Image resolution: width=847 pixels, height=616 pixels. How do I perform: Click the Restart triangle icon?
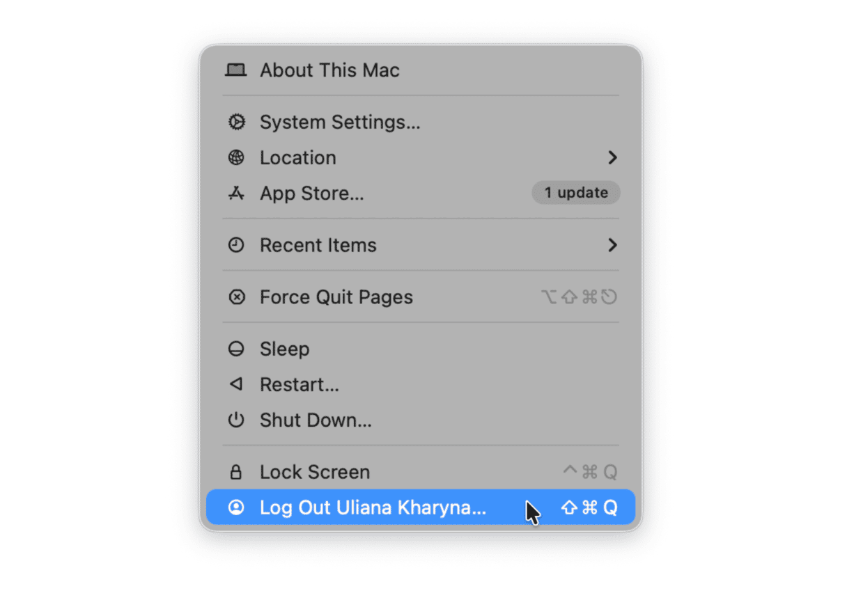[x=236, y=384]
